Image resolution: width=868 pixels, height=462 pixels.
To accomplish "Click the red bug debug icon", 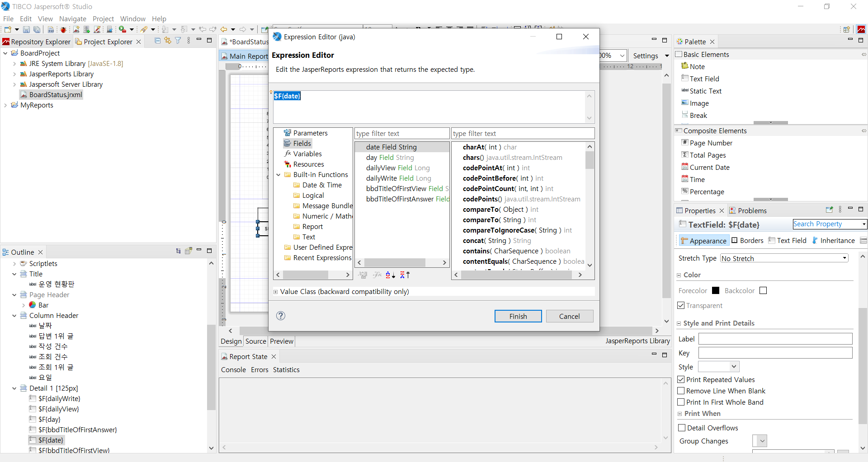I will (x=63, y=29).
